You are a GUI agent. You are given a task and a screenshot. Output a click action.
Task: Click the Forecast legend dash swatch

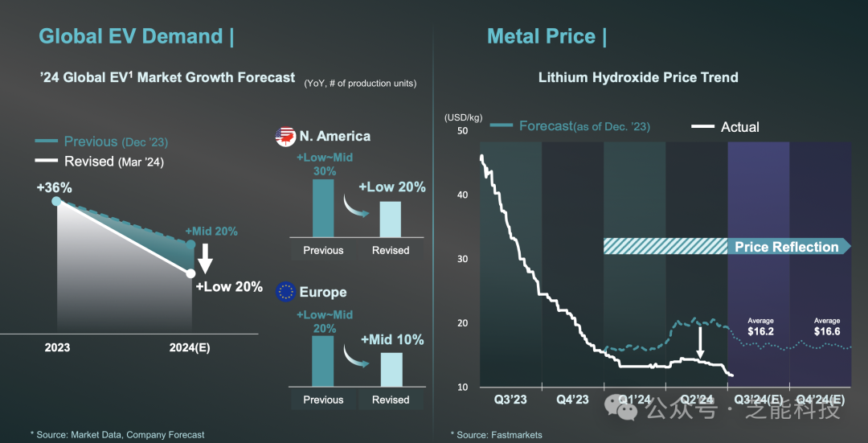[502, 125]
